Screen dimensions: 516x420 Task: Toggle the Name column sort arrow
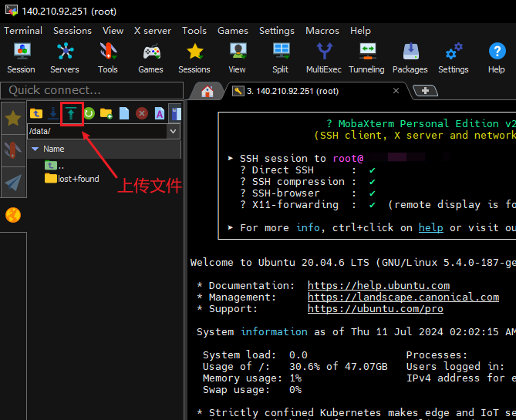(35, 149)
